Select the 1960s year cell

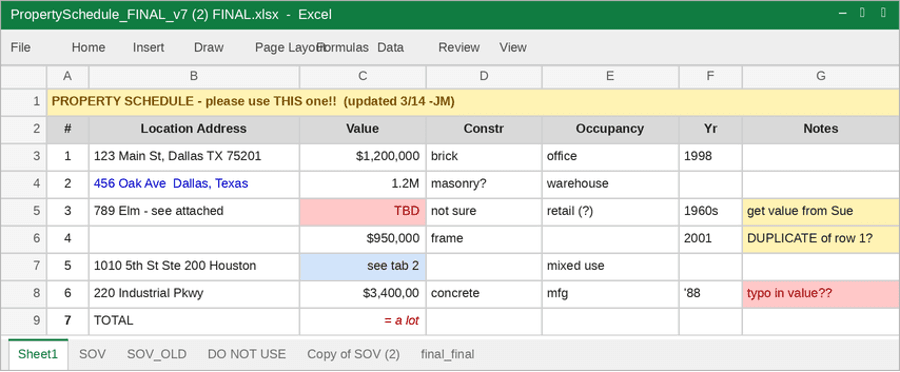[x=711, y=211]
